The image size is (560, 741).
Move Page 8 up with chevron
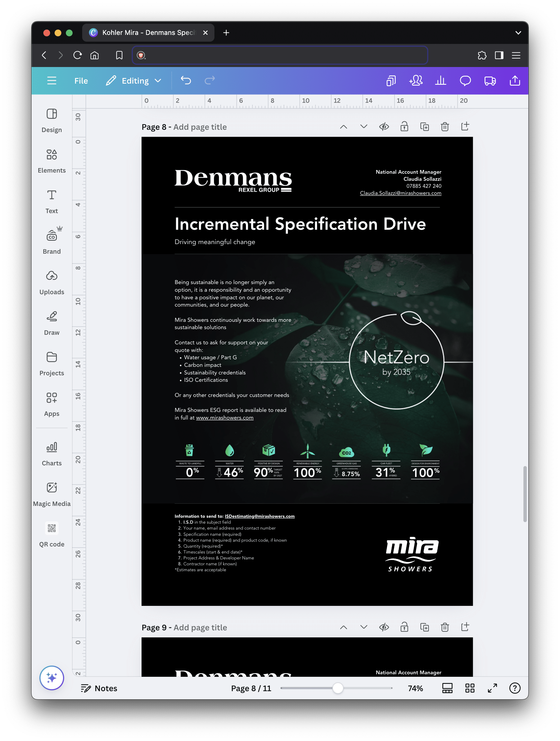click(343, 127)
